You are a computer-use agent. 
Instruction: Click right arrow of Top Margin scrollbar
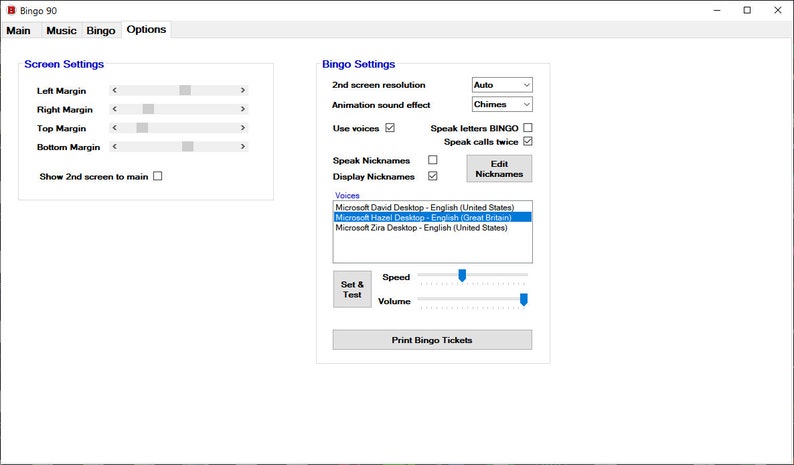tap(243, 128)
